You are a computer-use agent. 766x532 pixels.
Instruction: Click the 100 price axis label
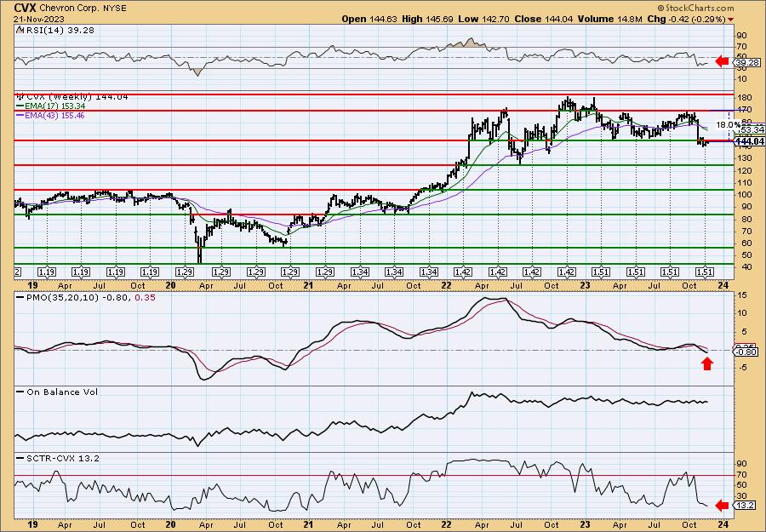click(744, 194)
